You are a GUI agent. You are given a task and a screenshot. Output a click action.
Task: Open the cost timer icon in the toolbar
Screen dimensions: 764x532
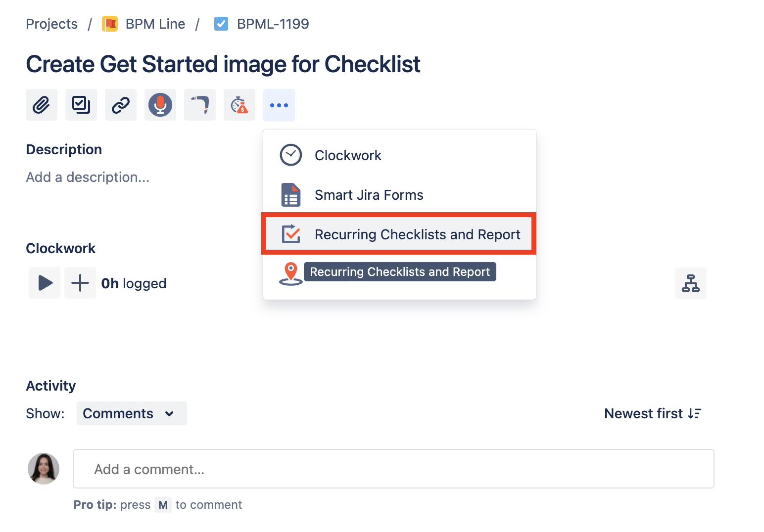(x=239, y=105)
